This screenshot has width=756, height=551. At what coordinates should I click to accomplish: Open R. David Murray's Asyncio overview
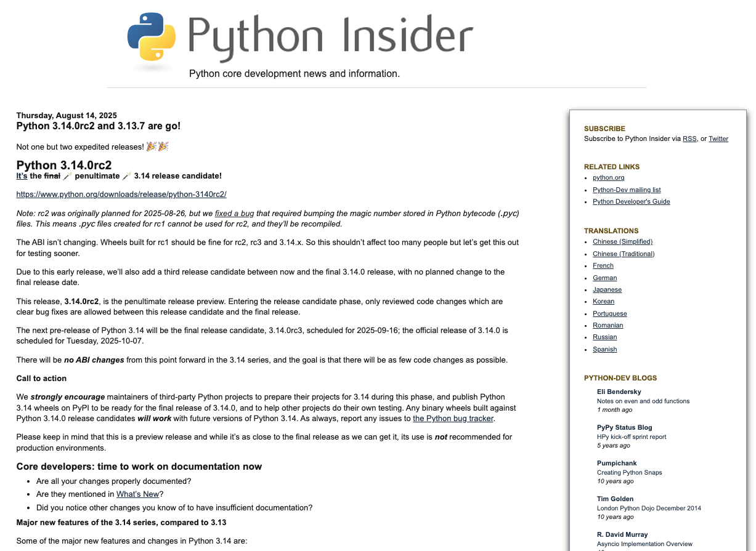pyautogui.click(x=644, y=544)
